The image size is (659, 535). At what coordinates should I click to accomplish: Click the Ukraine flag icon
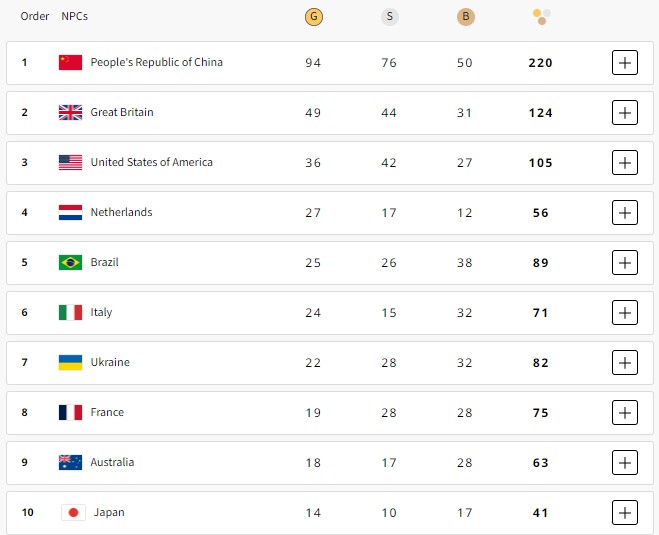tap(70, 362)
